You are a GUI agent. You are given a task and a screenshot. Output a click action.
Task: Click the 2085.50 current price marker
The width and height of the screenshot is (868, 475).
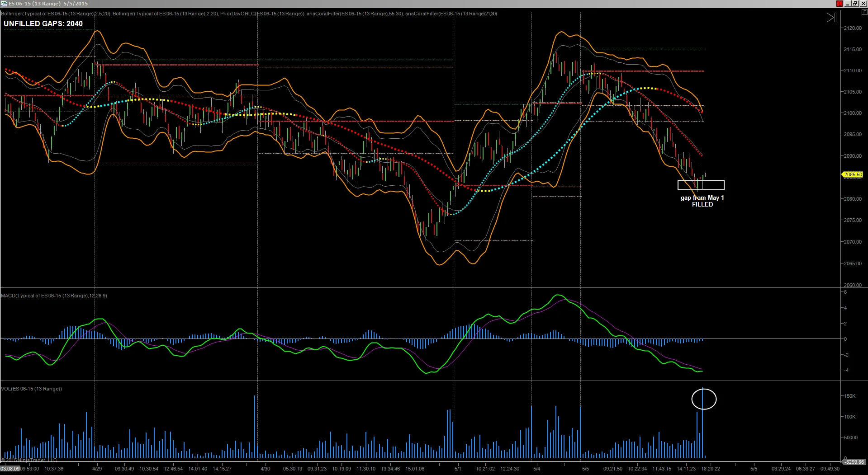[852, 174]
